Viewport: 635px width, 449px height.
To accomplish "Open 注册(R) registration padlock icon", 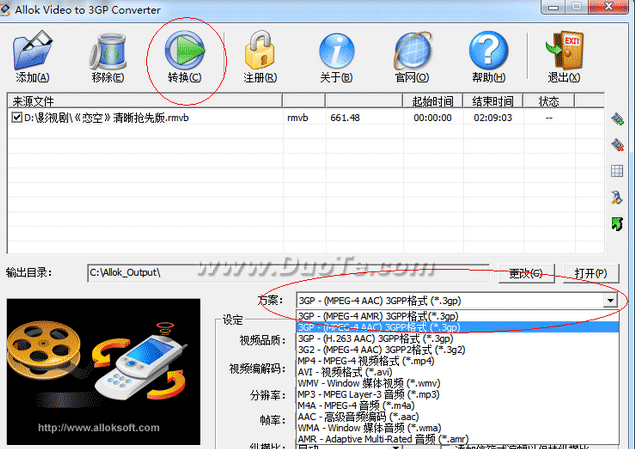I will (x=260, y=50).
